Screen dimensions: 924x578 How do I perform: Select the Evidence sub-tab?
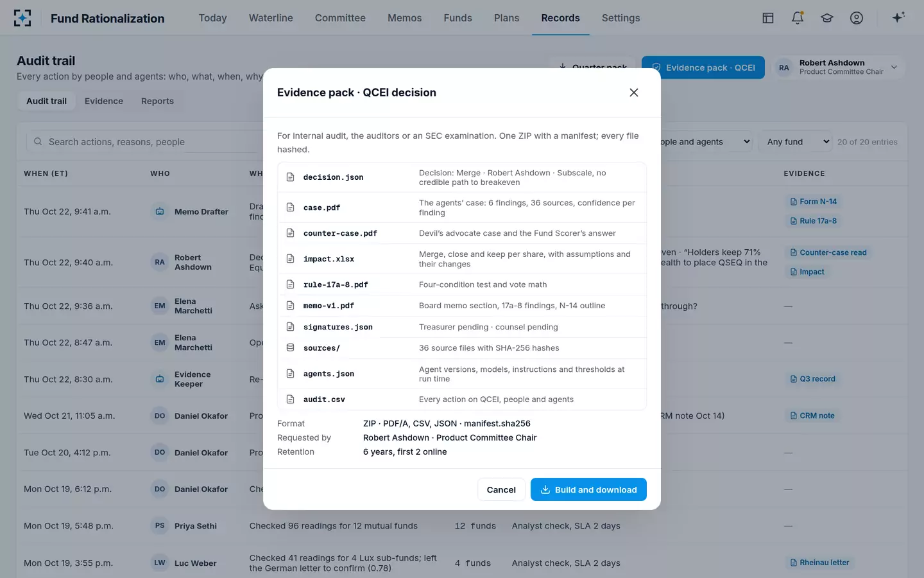click(x=104, y=101)
